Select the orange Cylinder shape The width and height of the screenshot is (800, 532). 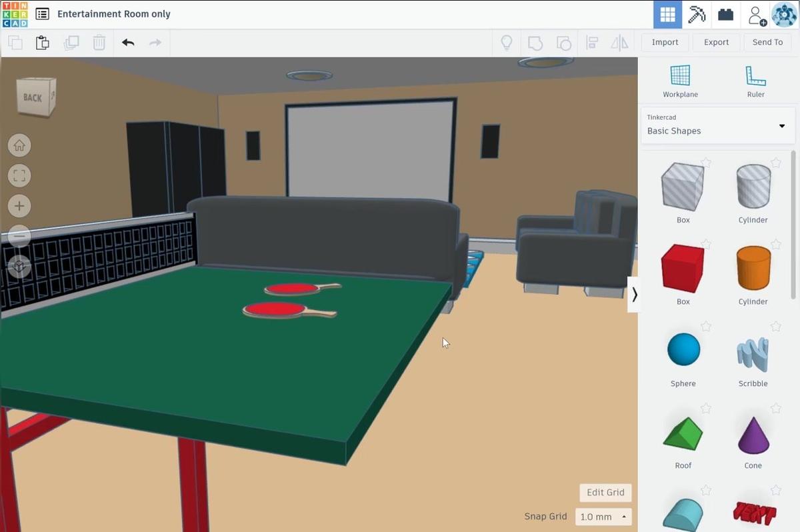753,269
